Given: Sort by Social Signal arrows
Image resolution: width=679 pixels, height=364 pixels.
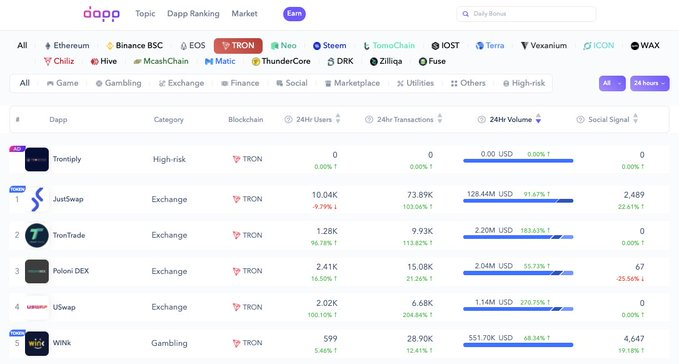Looking at the screenshot, I should pyautogui.click(x=635, y=119).
